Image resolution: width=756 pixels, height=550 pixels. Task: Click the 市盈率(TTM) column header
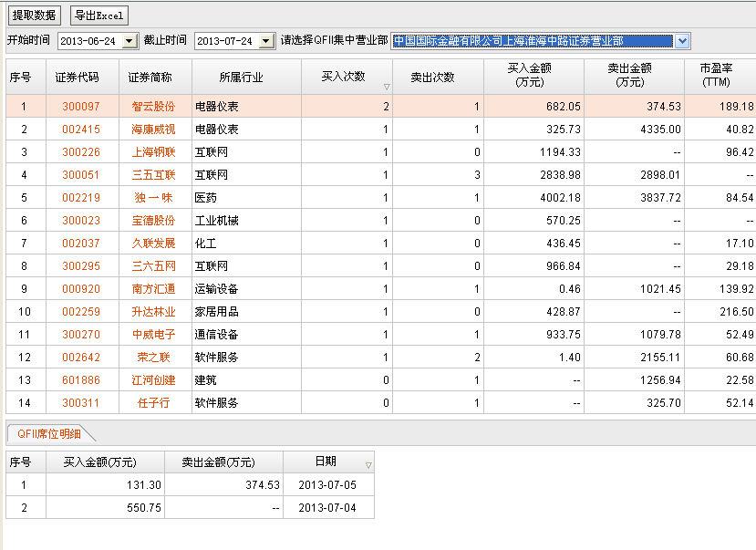(720, 76)
